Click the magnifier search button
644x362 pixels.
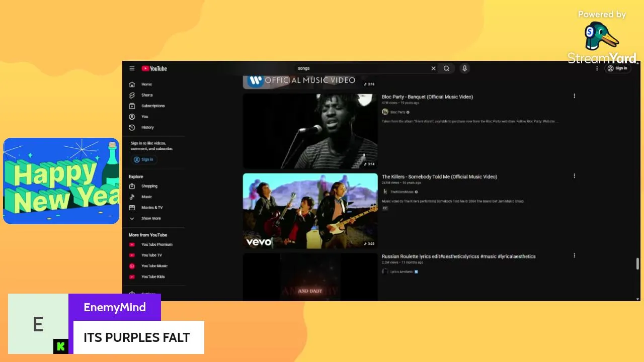point(446,68)
